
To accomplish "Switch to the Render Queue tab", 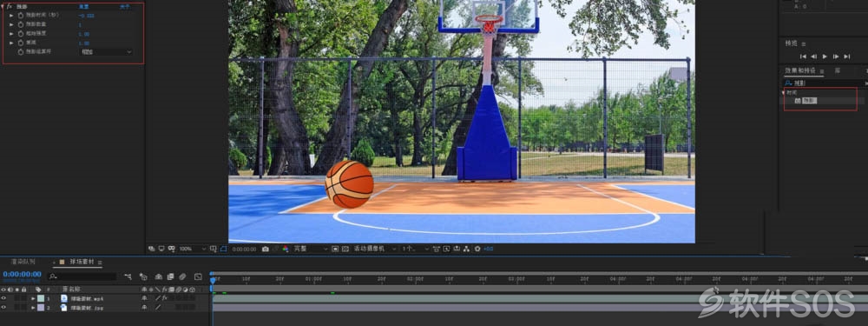I will [23, 261].
